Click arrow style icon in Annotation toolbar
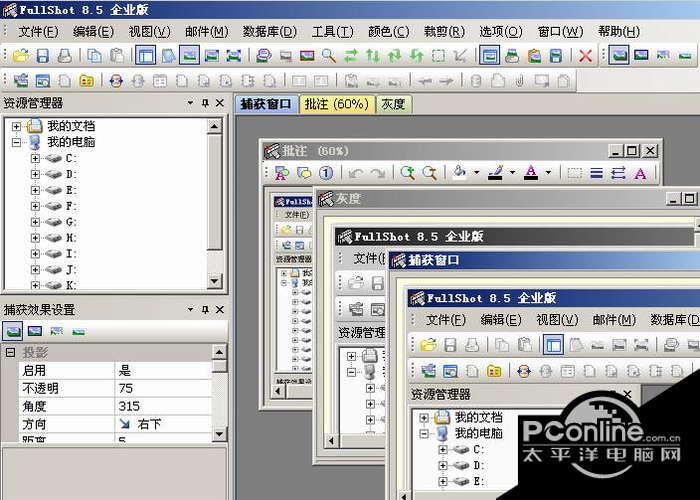 tap(618, 173)
